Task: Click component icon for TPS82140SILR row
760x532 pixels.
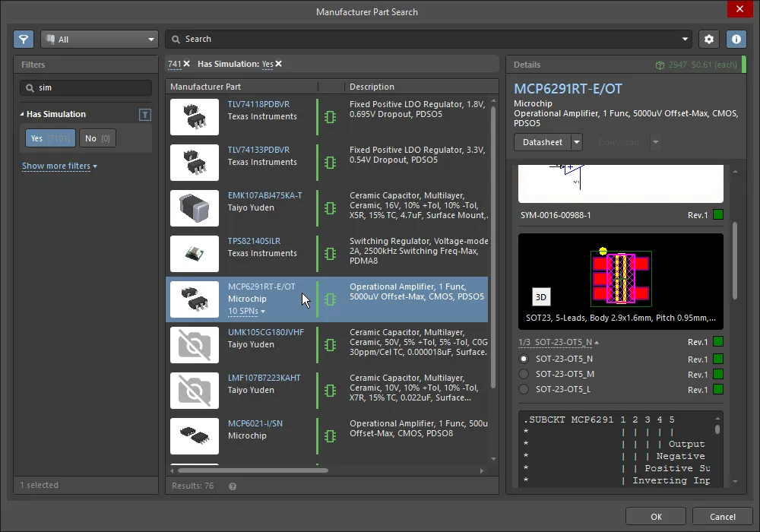Action: 330,254
